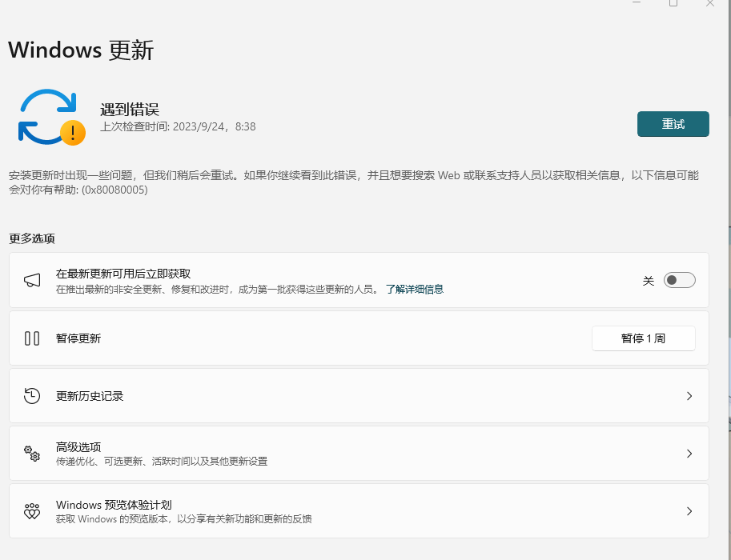Click the pause icon beside 暂停更新
731x560 pixels.
32,338
